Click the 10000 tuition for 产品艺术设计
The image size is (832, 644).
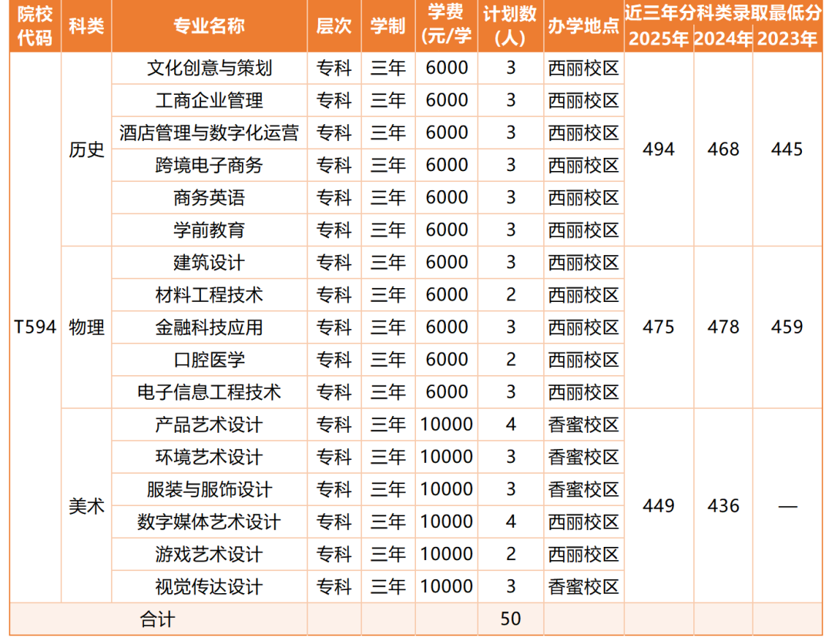coord(447,424)
